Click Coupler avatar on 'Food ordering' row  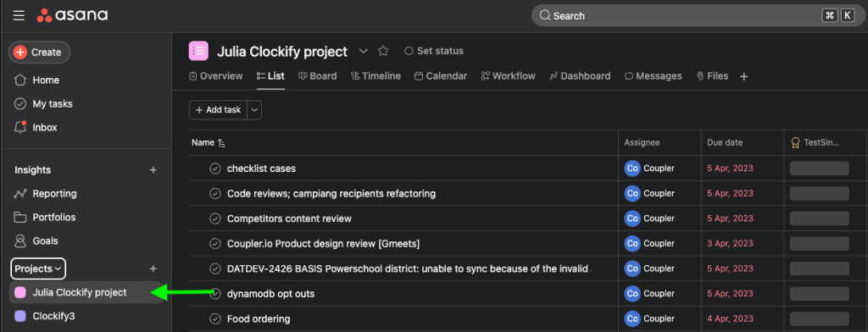coord(632,318)
